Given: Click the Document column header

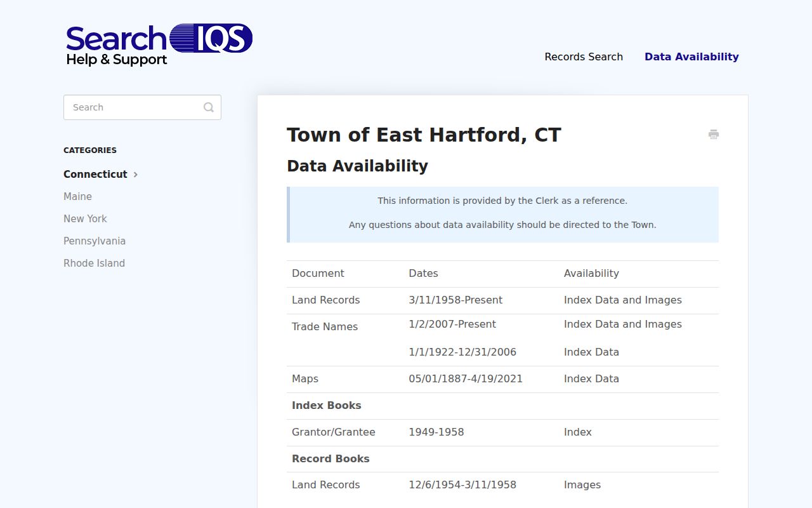Looking at the screenshot, I should [318, 274].
